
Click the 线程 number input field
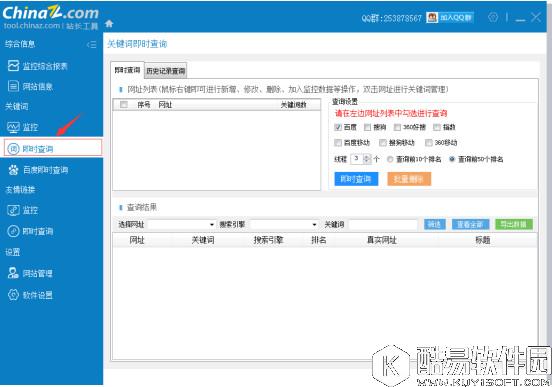pyautogui.click(x=357, y=159)
